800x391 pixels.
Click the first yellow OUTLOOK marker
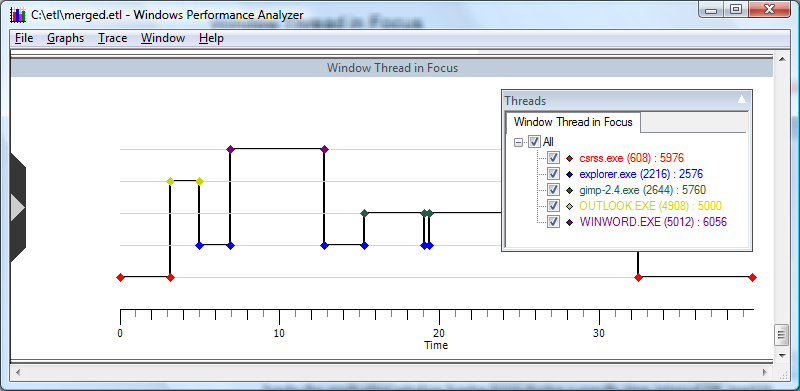(x=170, y=181)
